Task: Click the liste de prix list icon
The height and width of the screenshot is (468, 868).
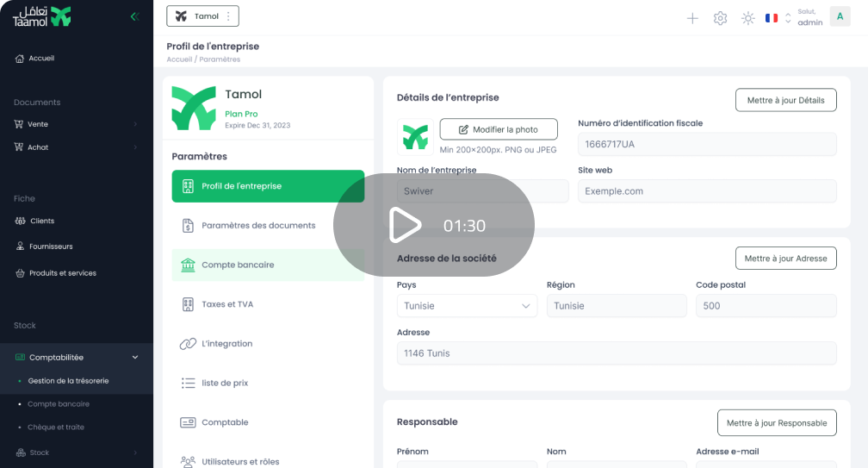Action: (x=189, y=383)
